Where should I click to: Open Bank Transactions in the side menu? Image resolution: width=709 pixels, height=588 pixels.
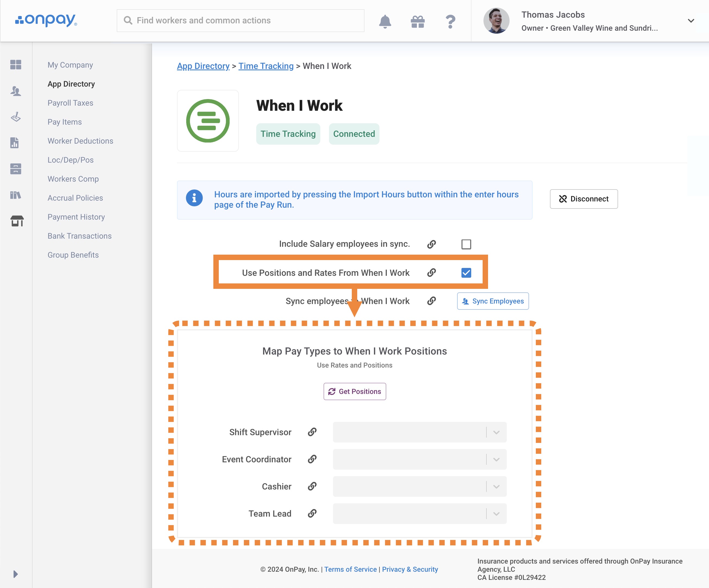click(79, 236)
